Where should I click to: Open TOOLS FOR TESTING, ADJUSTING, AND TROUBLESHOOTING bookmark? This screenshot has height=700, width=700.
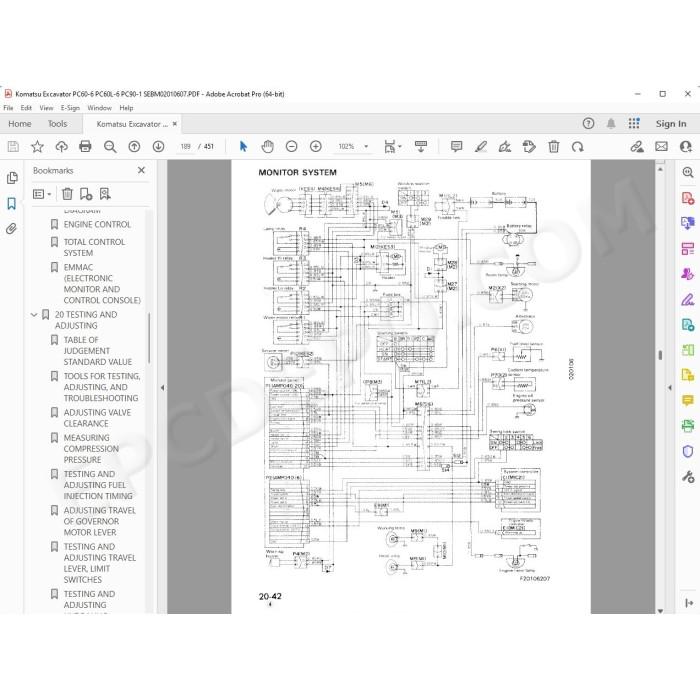pyautogui.click(x=102, y=387)
